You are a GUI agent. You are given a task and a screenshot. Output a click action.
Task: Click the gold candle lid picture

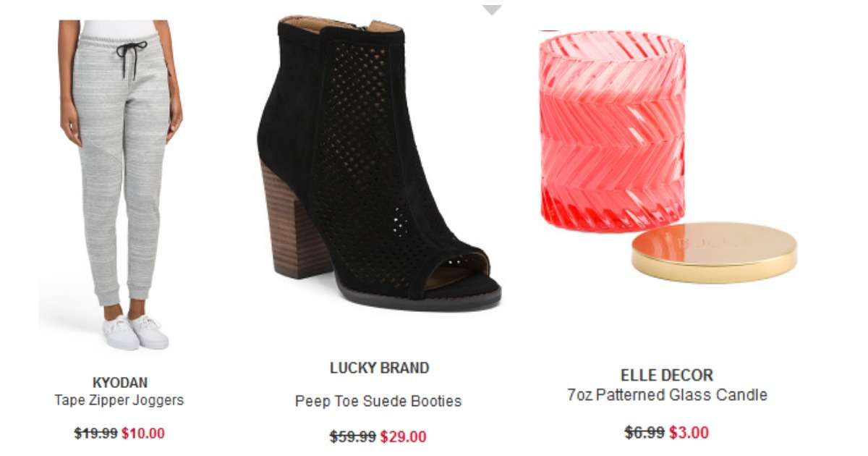(x=714, y=252)
